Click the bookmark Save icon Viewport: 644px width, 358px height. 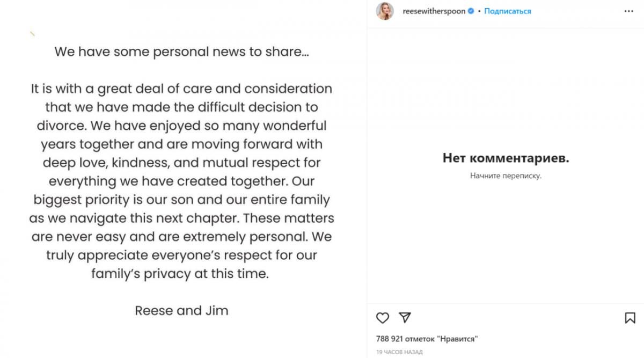(630, 318)
